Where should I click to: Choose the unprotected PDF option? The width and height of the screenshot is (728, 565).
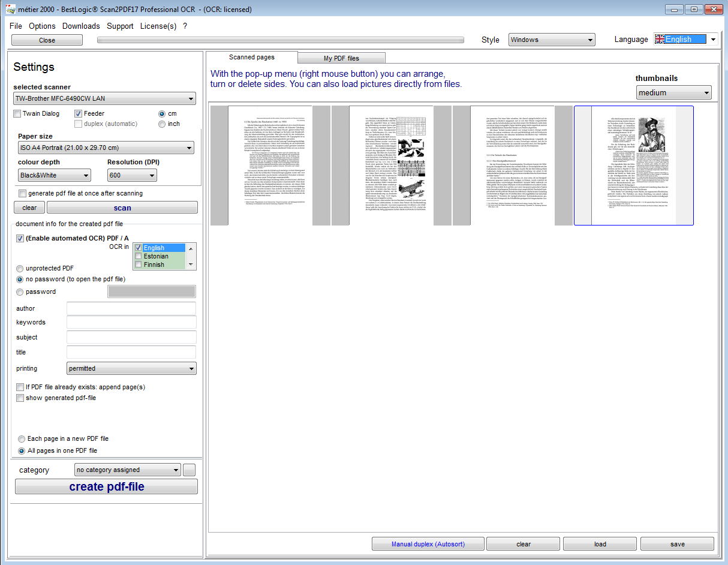pyautogui.click(x=20, y=269)
